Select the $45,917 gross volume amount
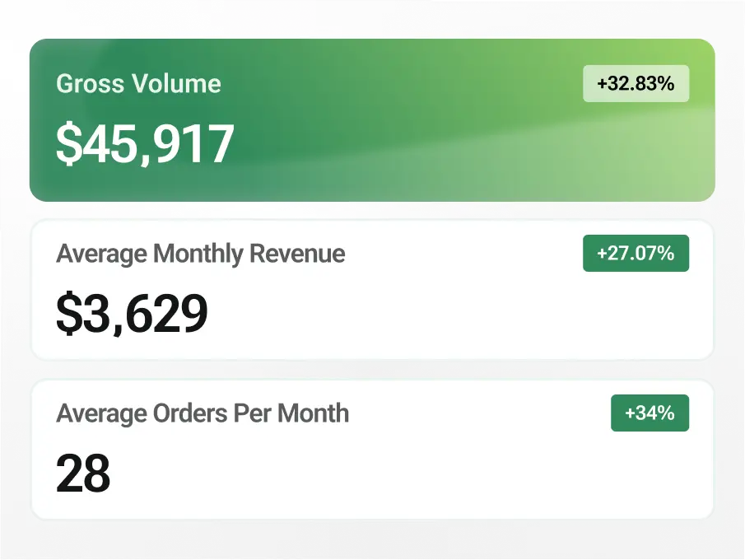 pyautogui.click(x=145, y=143)
